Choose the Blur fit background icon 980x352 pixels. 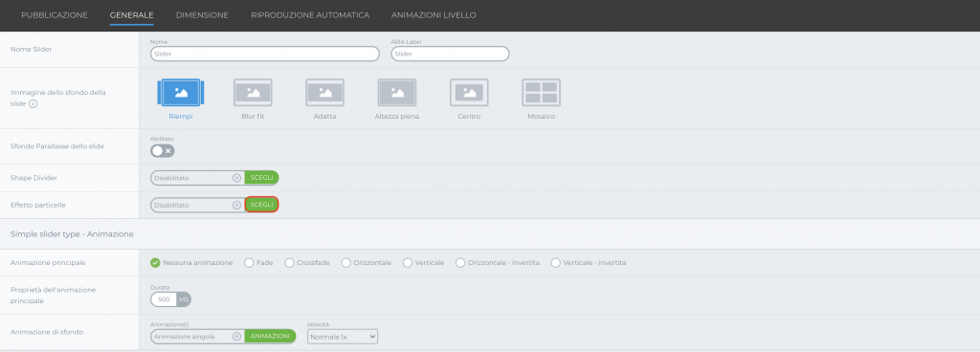click(x=253, y=93)
